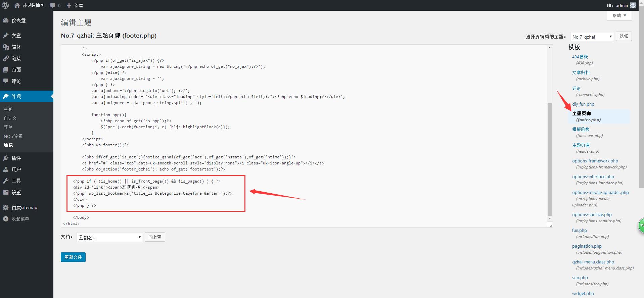Click the 媒体 media icon
644x298 pixels.
pyautogui.click(x=6, y=47)
